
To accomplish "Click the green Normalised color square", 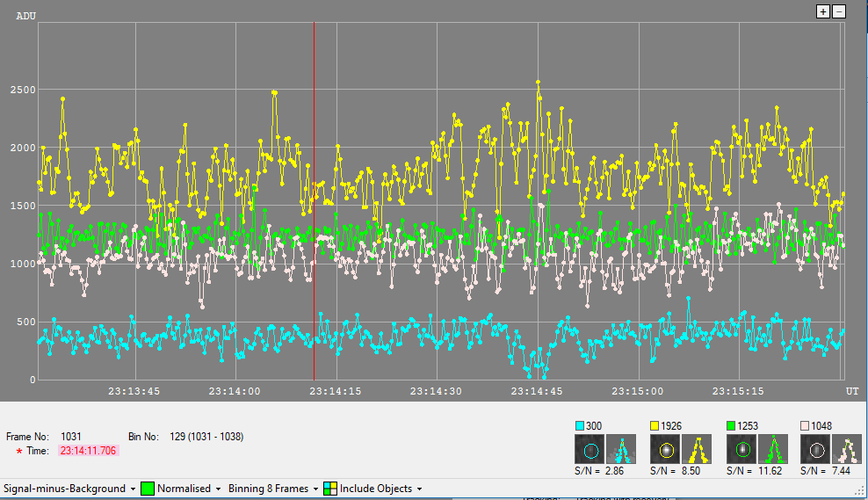I will tap(148, 489).
